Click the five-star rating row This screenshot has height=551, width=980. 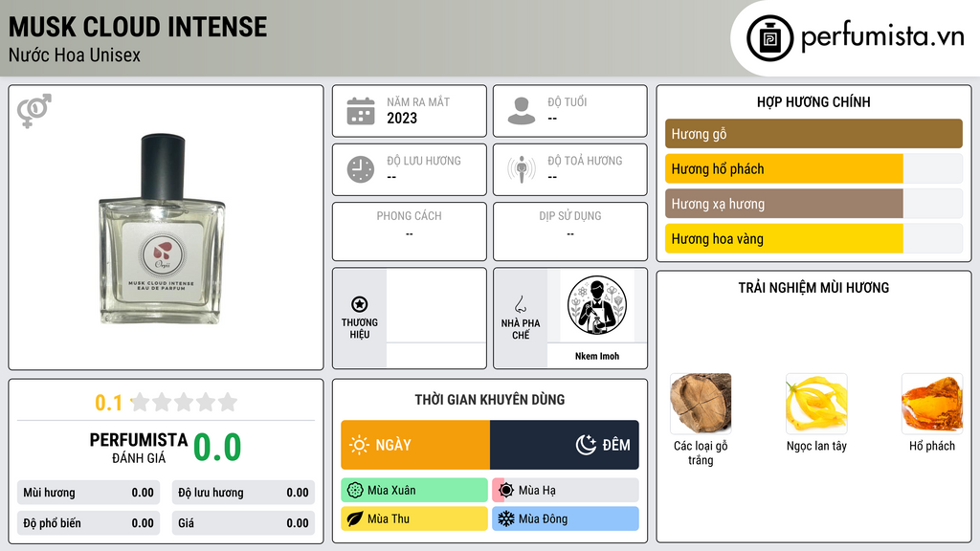pos(184,402)
